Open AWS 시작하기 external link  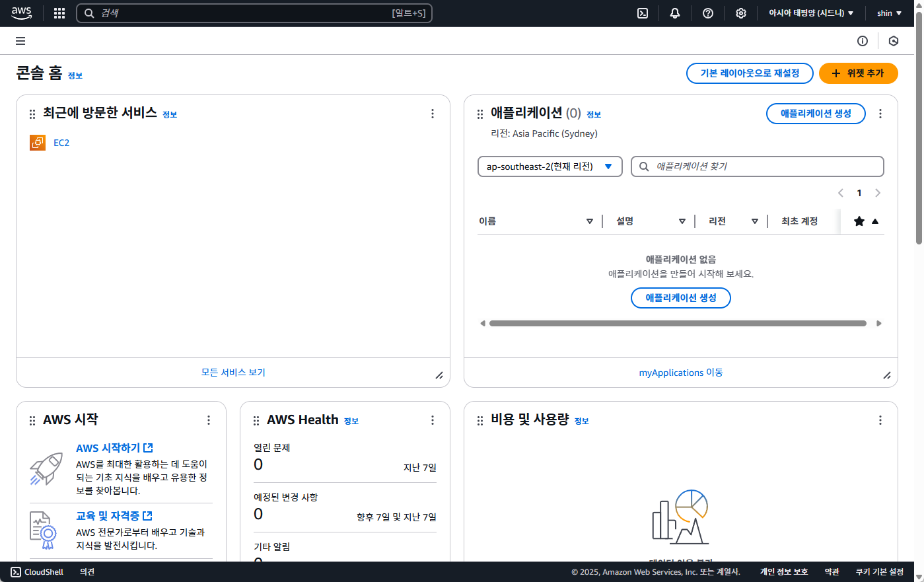(x=114, y=448)
